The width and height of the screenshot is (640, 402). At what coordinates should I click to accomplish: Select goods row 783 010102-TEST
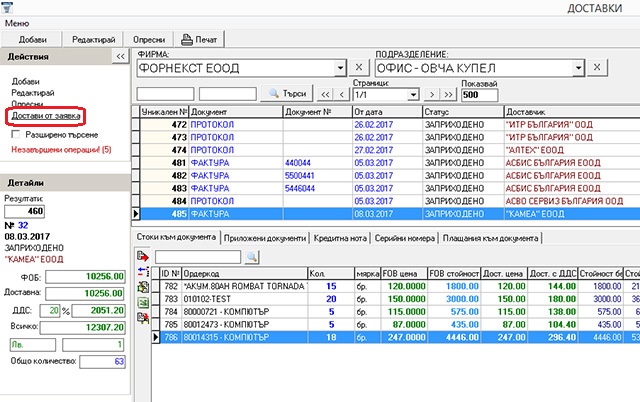(x=396, y=299)
